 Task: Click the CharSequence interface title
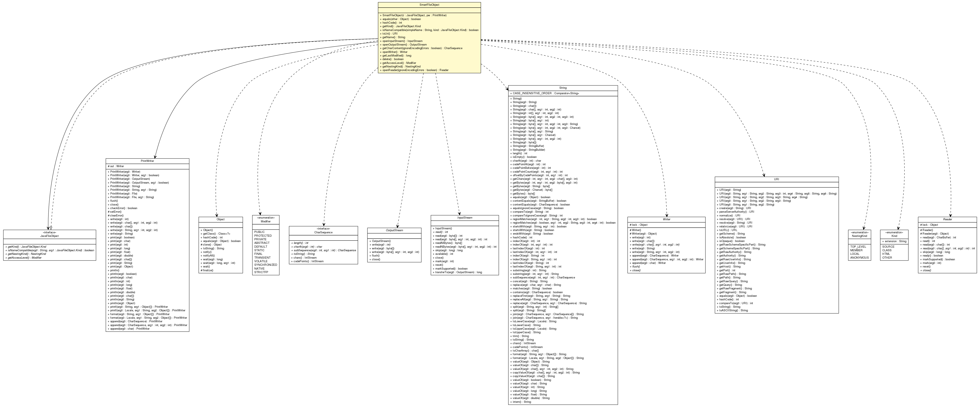coord(323,233)
